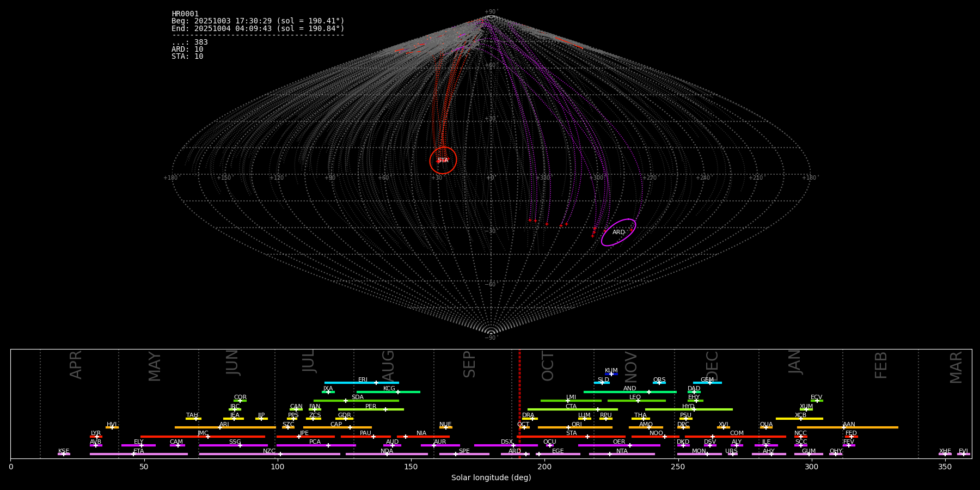The height and width of the screenshot is (490, 980).
Task: Click the 'Solar longitude (deg)' axis label
Action: pyautogui.click(x=491, y=477)
